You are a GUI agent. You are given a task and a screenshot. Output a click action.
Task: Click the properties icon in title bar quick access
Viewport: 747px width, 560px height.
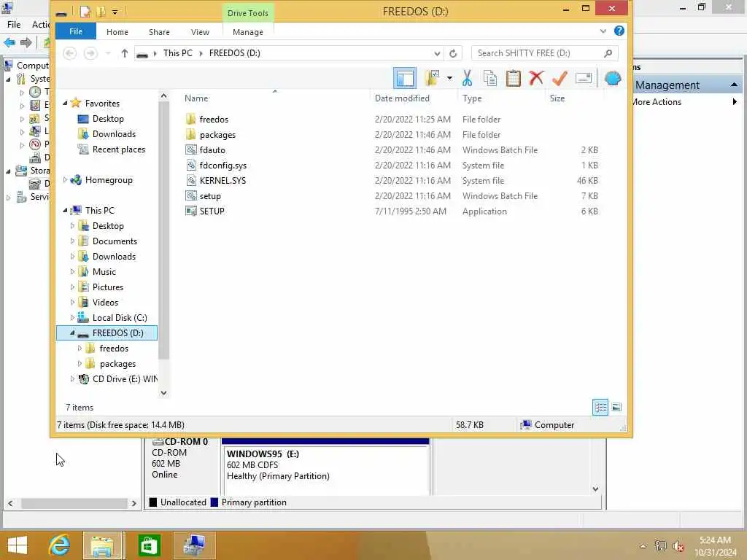pos(85,12)
